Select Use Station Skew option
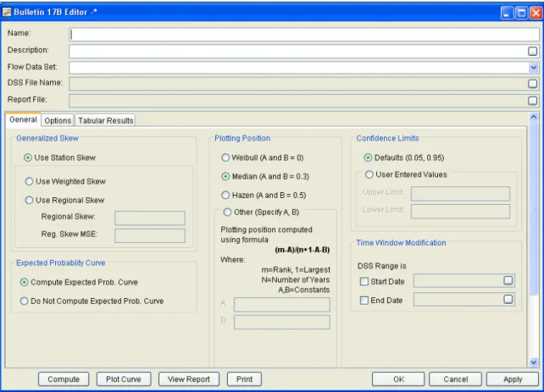This screenshot has height=392, width=544. point(59,157)
